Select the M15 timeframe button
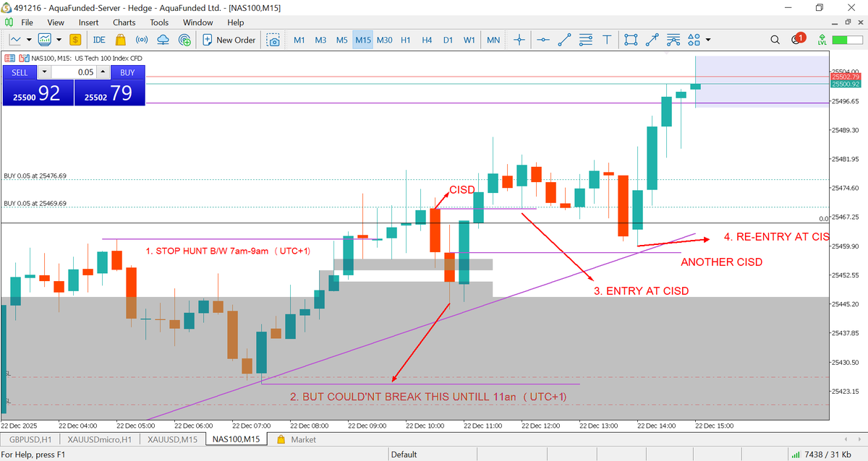The image size is (868, 461). (x=363, y=40)
